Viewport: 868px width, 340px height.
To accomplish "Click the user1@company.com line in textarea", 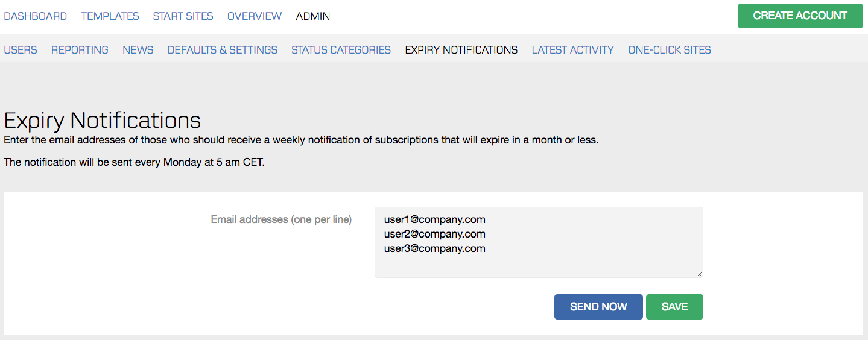I will (434, 219).
